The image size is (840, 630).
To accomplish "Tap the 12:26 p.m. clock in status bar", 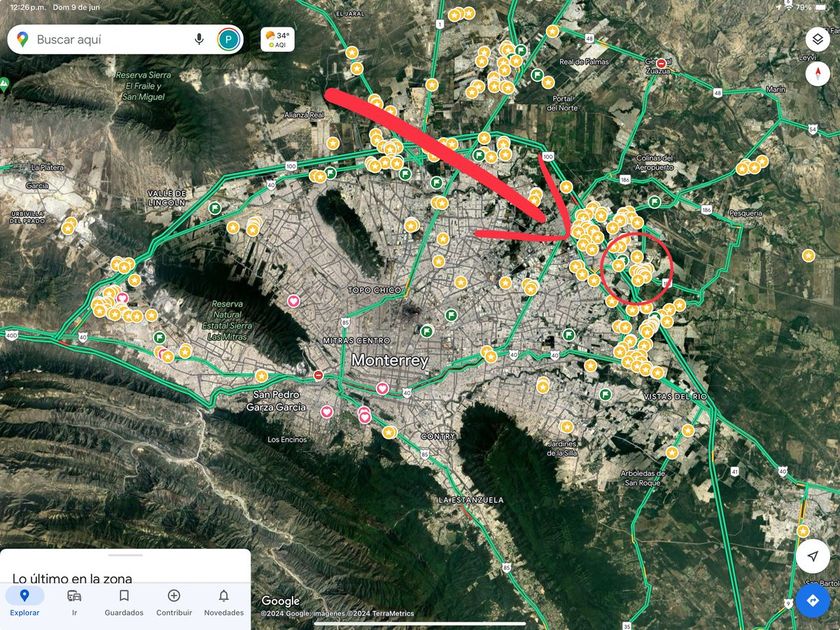I will [27, 8].
